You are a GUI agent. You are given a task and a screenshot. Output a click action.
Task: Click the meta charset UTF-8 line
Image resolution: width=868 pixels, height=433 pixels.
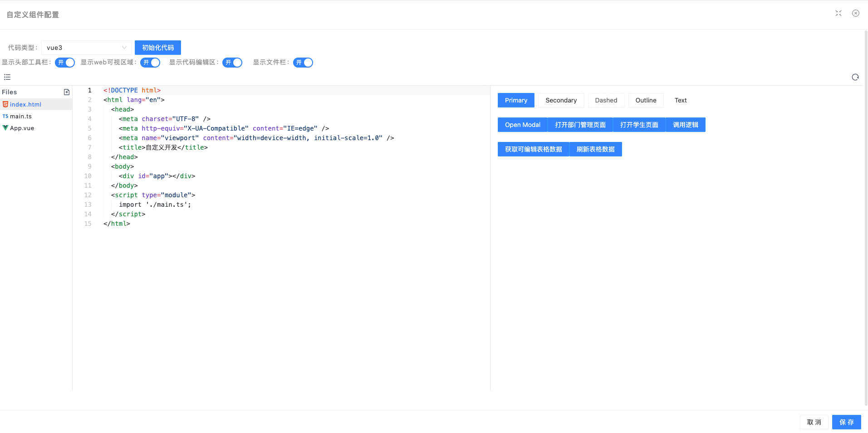(x=165, y=119)
